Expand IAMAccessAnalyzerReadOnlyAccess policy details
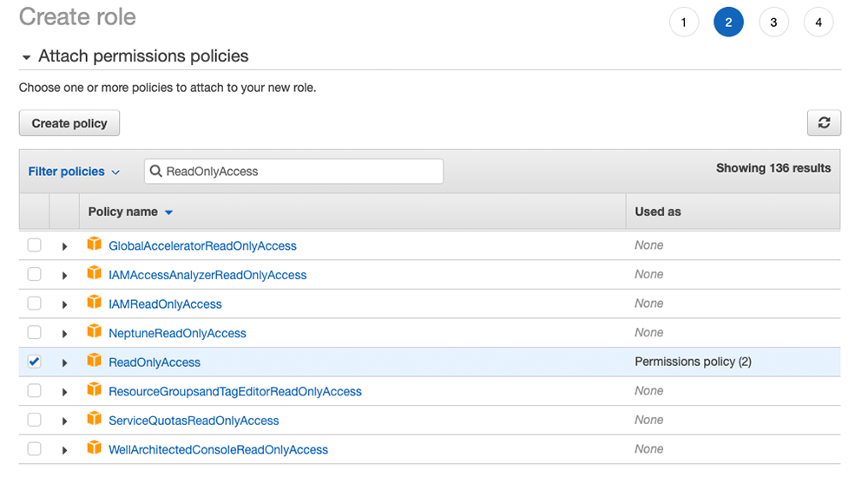The image size is (868, 483). click(x=64, y=276)
